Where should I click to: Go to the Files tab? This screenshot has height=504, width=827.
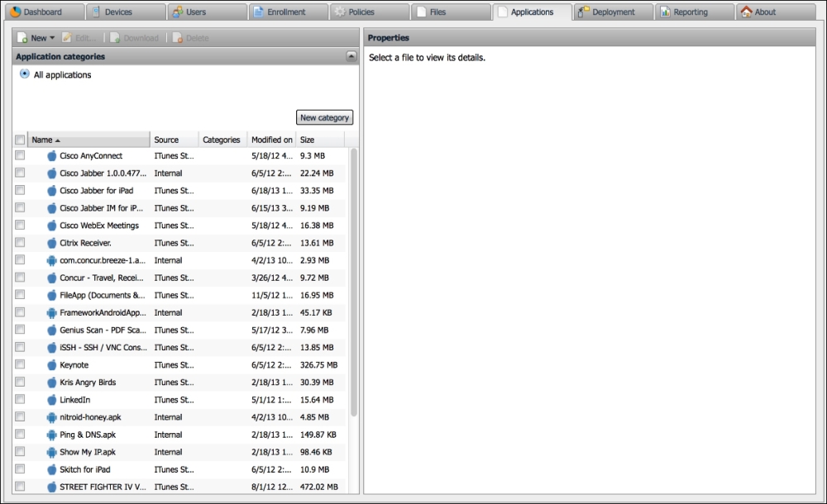(451, 12)
